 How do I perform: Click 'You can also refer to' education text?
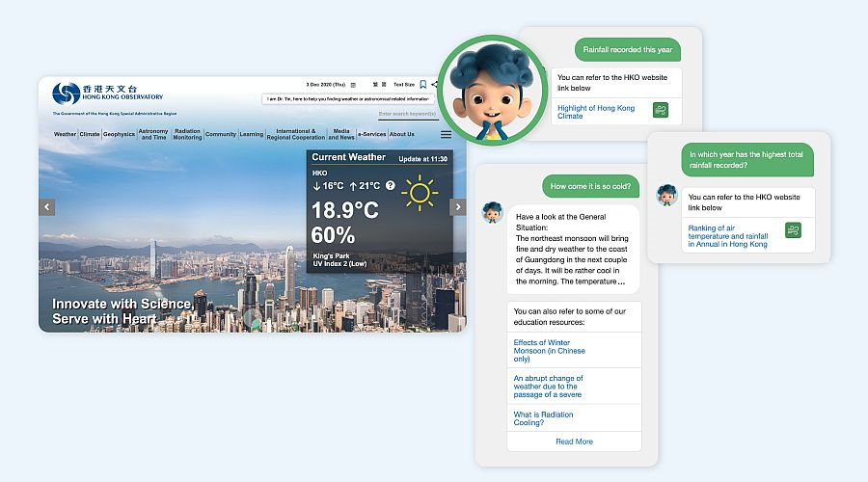click(570, 316)
